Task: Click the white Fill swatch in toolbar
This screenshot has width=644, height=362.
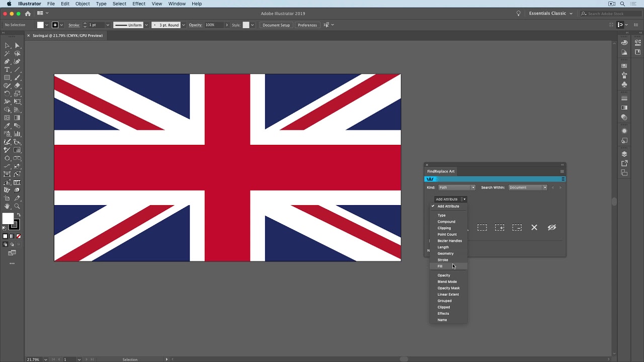Action: point(8,219)
